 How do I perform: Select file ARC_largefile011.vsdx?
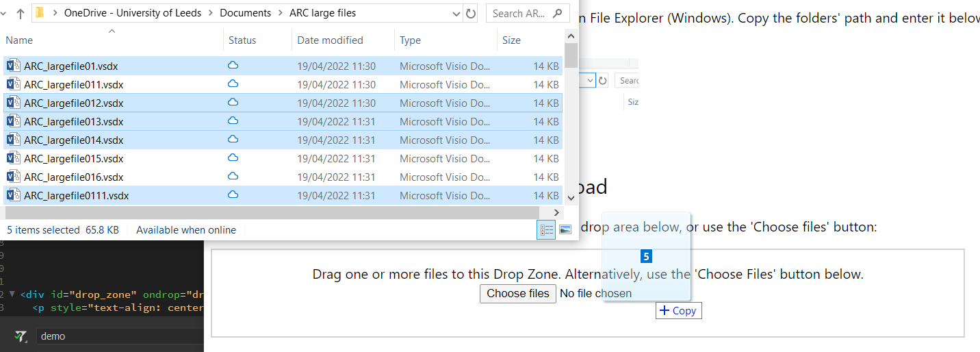[283, 84]
